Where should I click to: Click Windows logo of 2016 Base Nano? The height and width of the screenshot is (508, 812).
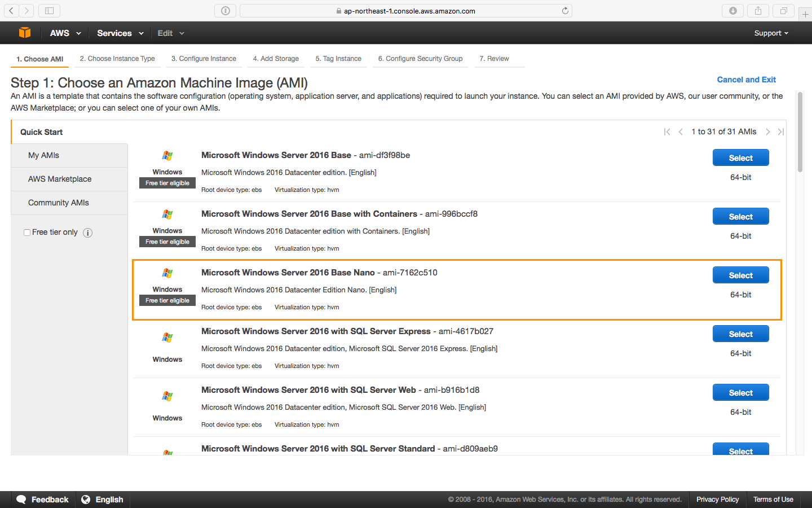(x=167, y=273)
